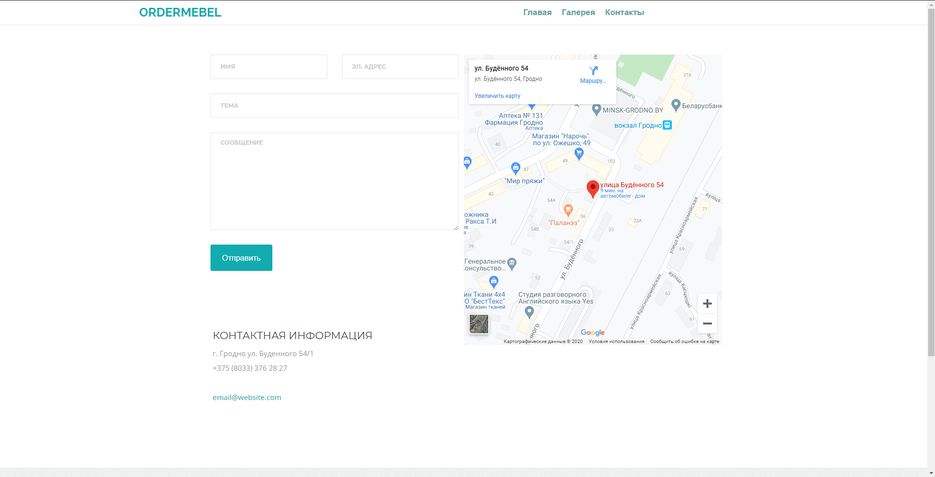Click the English studio Yes map marker
Screen dimensions: 935x477
(529, 312)
